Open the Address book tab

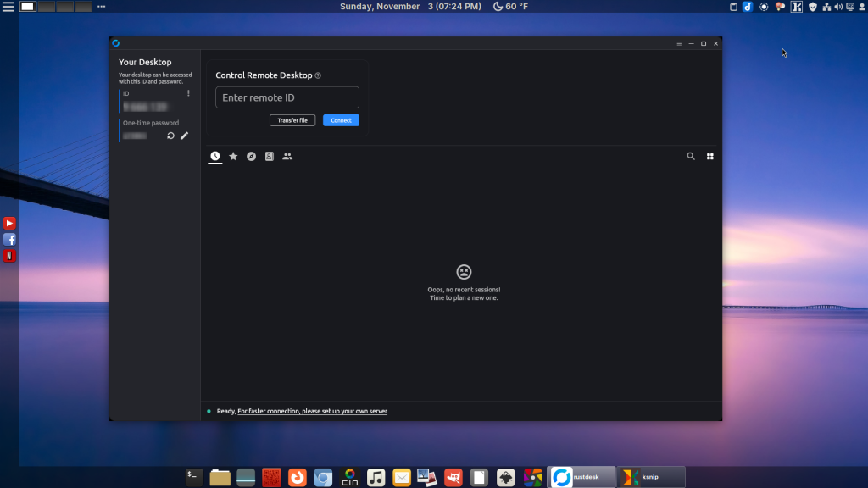[270, 157]
